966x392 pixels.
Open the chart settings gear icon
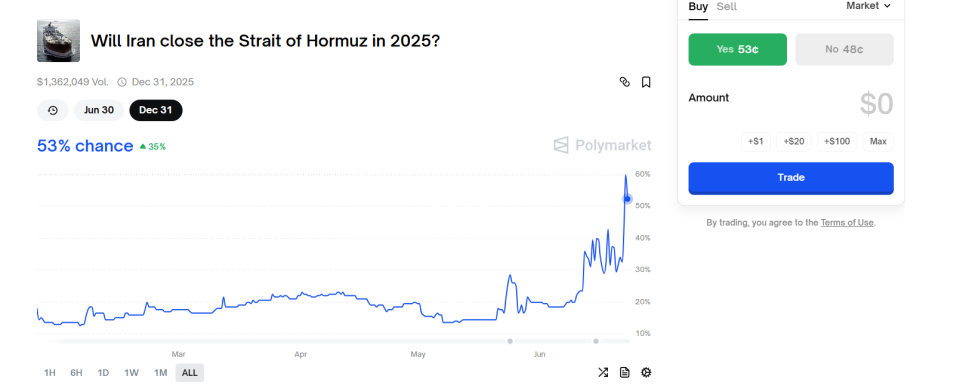646,372
